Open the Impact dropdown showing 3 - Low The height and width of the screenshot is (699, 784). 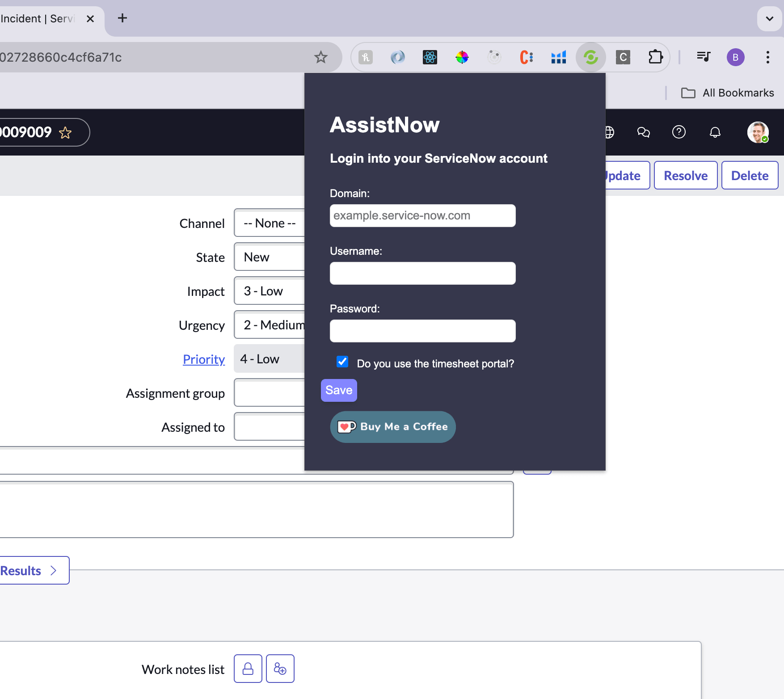(x=269, y=291)
